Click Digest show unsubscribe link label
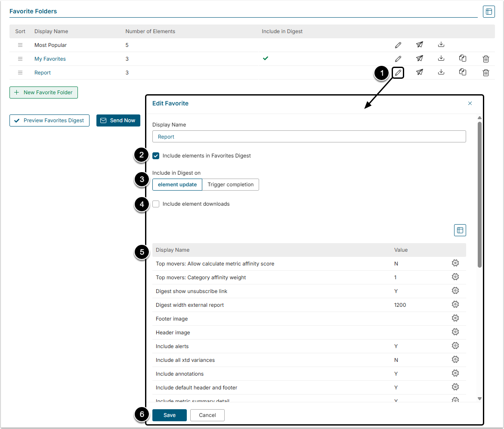Image resolution: width=504 pixels, height=429 pixels. click(x=191, y=291)
